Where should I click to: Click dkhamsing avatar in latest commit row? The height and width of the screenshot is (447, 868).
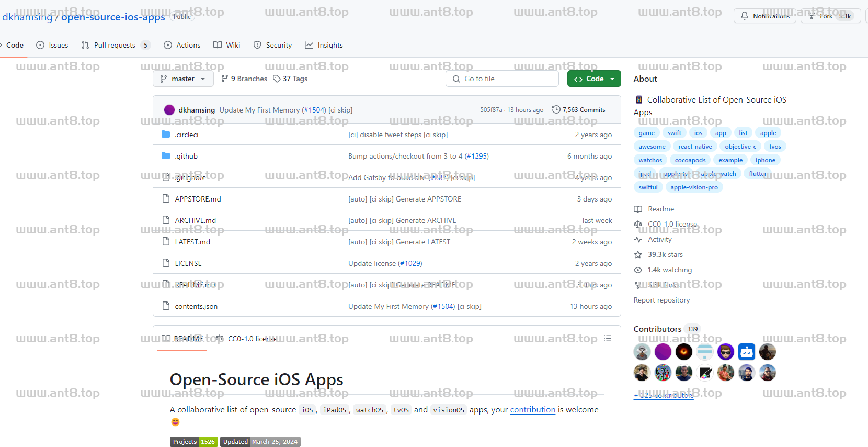[169, 110]
